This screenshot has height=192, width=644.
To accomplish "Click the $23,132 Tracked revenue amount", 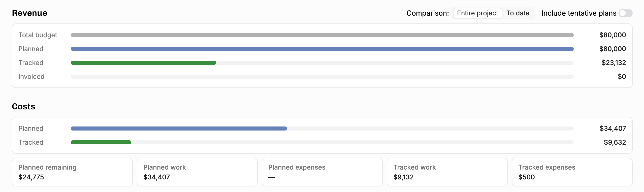I will click(614, 63).
